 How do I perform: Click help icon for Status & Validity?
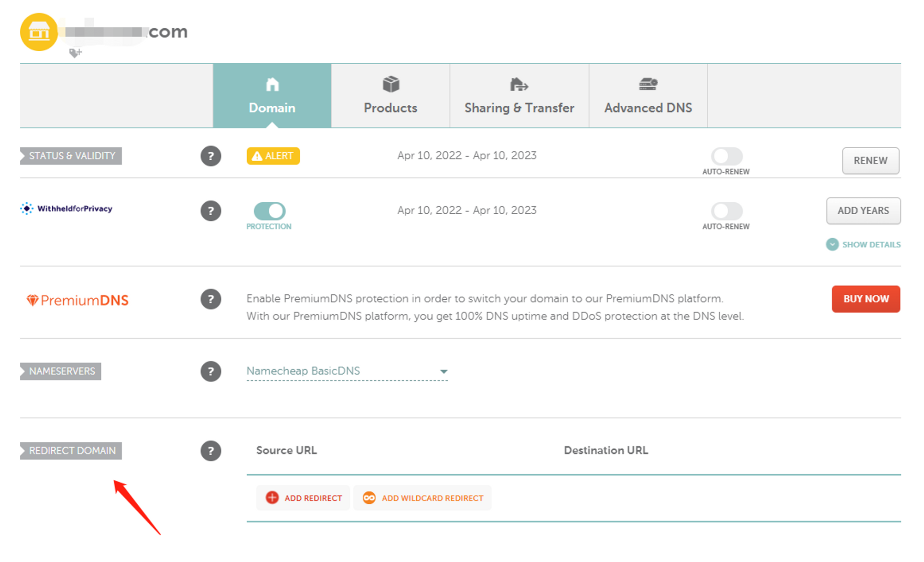211,156
